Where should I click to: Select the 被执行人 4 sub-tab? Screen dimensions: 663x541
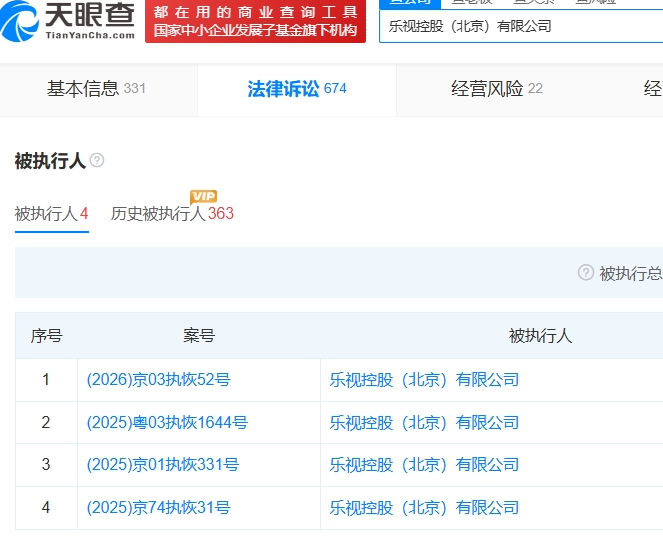(x=52, y=214)
